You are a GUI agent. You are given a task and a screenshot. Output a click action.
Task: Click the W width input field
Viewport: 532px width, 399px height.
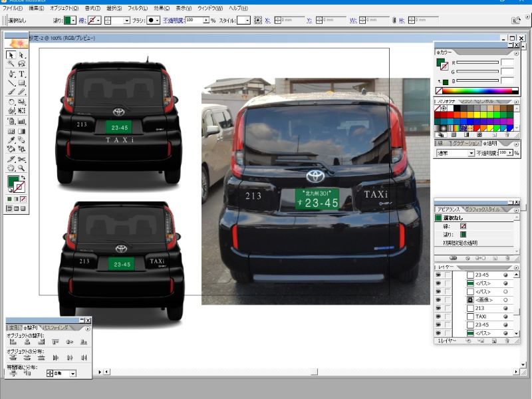pyautogui.click(x=376, y=21)
